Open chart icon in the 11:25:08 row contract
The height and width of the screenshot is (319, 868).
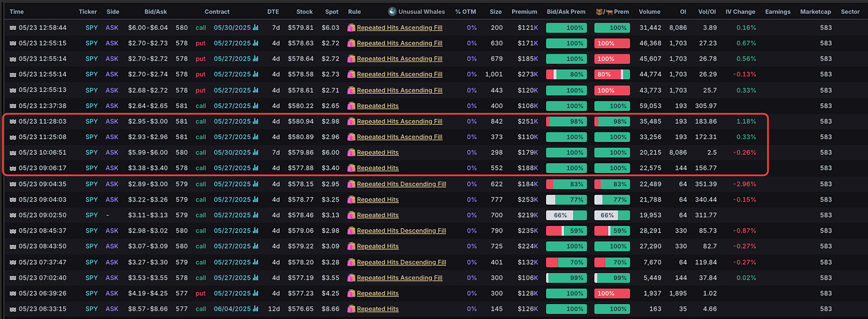256,137
